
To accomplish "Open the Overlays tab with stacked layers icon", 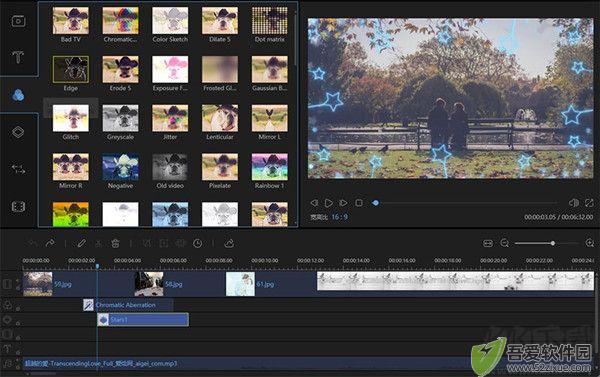I will pos(18,132).
